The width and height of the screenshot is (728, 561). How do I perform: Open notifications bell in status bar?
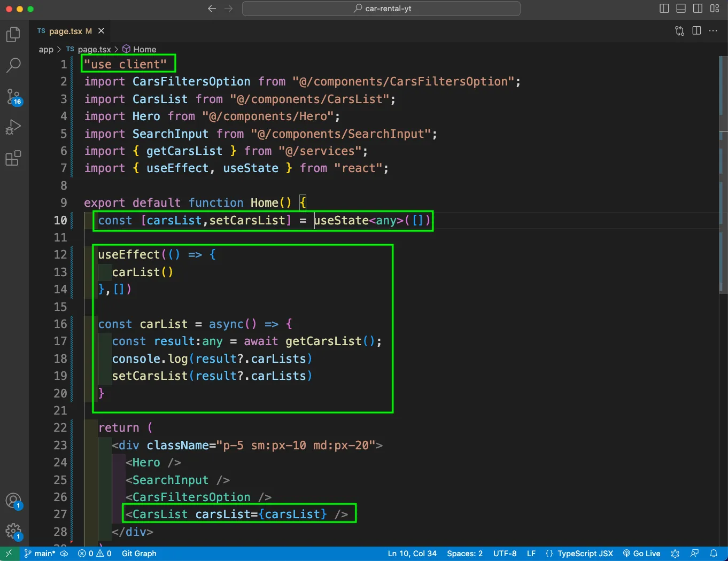714,554
